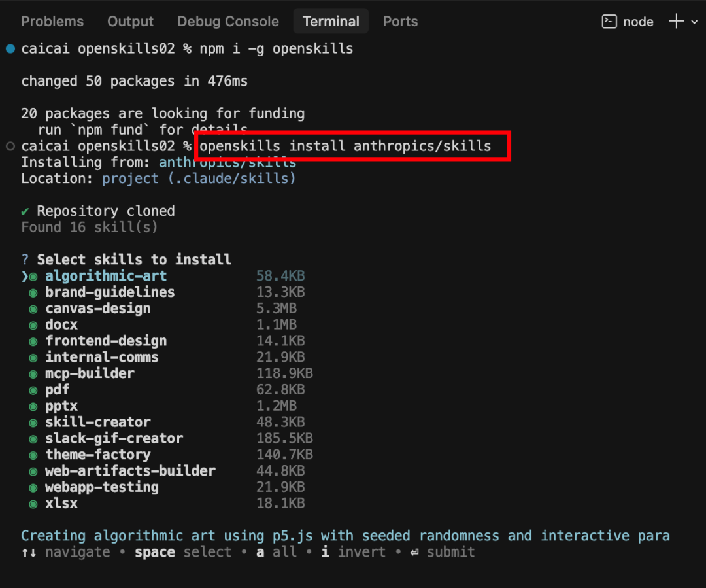Click the pptx skill name

pyautogui.click(x=61, y=406)
